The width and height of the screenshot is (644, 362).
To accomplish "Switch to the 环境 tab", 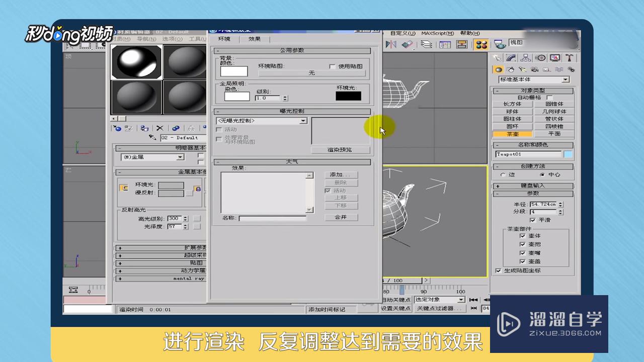I will click(x=224, y=39).
